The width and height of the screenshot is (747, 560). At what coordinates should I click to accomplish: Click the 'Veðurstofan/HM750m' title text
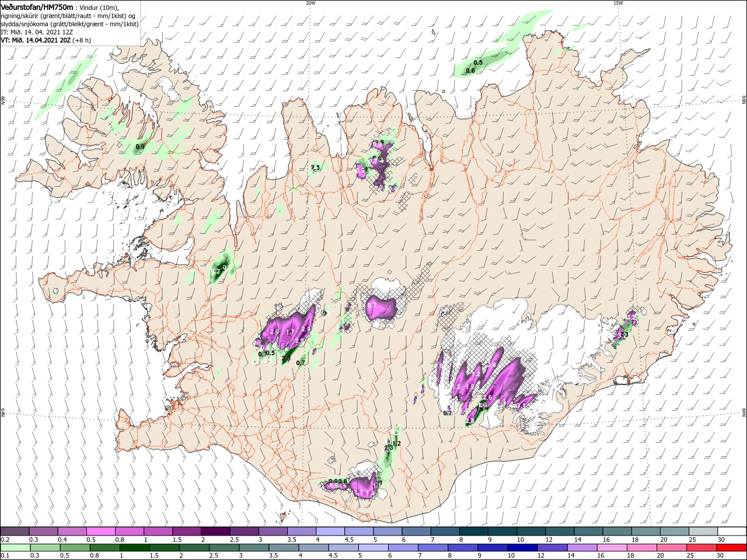[x=37, y=6]
